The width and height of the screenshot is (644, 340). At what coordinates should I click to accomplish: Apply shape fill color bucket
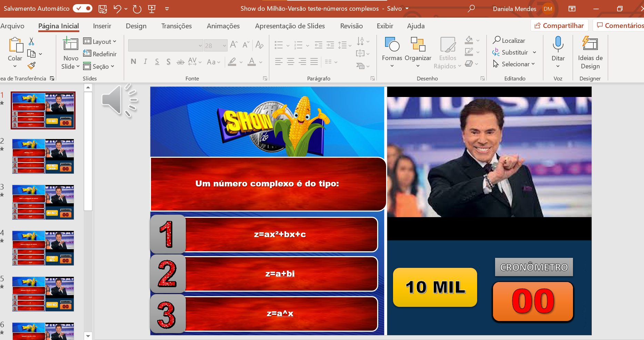point(469,40)
